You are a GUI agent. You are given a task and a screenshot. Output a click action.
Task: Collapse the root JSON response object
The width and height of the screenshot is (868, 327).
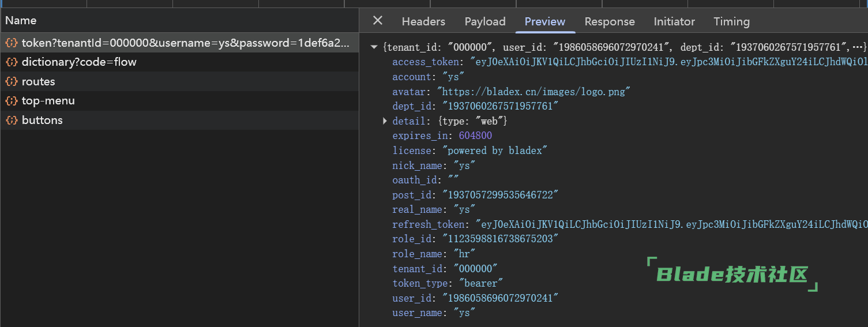click(374, 47)
